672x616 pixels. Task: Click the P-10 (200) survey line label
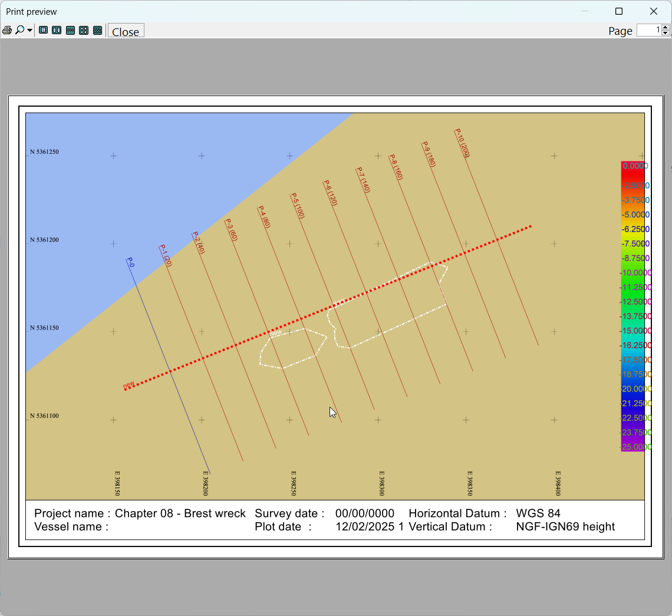pyautogui.click(x=462, y=143)
